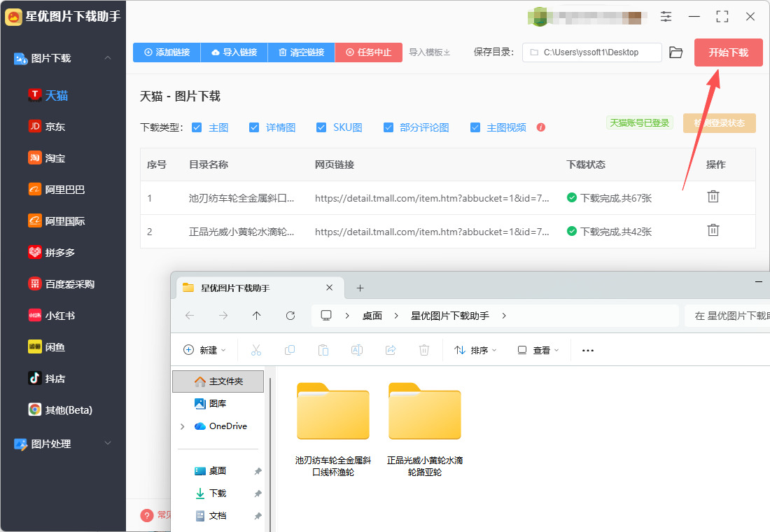Open the Pinduoduo (拼多多) section
The width and height of the screenshot is (770, 532).
tap(52, 253)
